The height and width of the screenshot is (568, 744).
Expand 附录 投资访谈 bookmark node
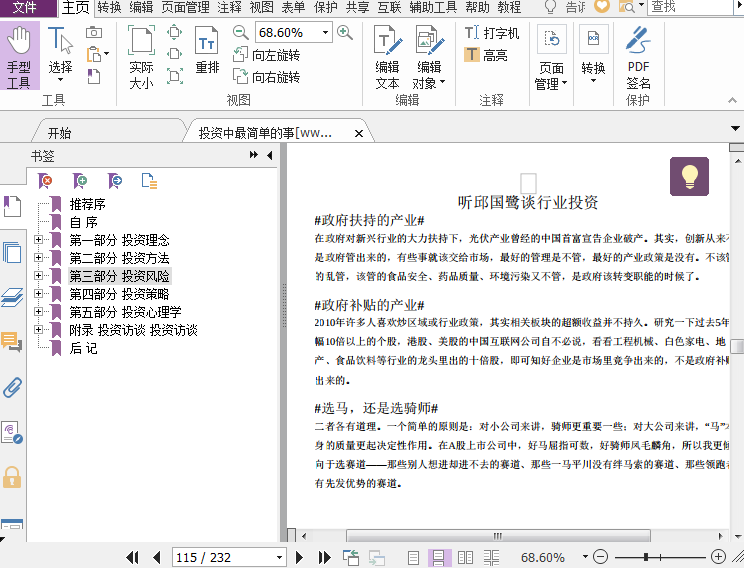[38, 330]
